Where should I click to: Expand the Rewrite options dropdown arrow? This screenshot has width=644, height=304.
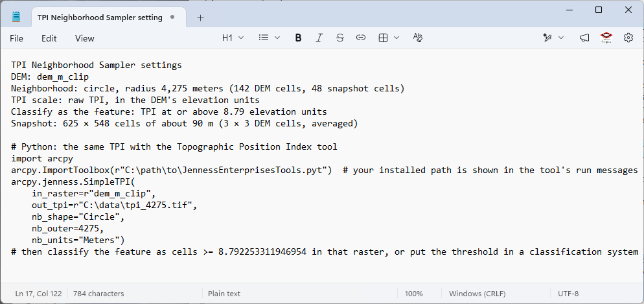pyautogui.click(x=561, y=38)
